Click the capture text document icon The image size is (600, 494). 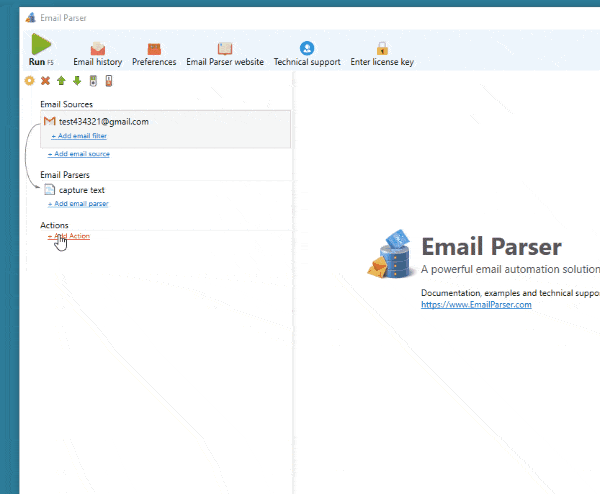(x=50, y=189)
